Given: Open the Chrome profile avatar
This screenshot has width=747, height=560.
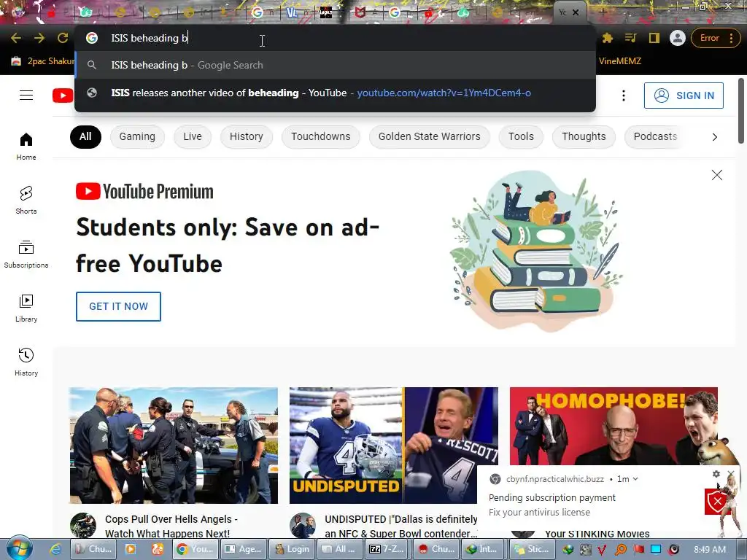Looking at the screenshot, I should coord(677,38).
